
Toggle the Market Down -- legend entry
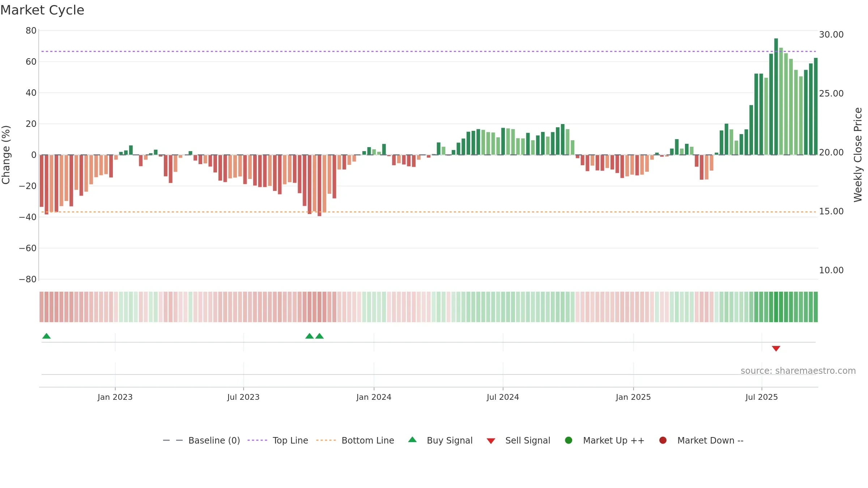point(701,440)
